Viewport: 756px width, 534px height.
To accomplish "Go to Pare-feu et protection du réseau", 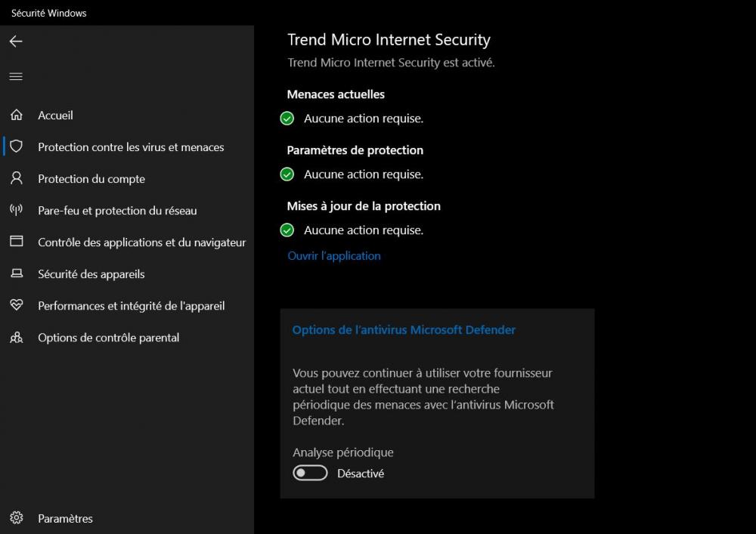I will [117, 211].
